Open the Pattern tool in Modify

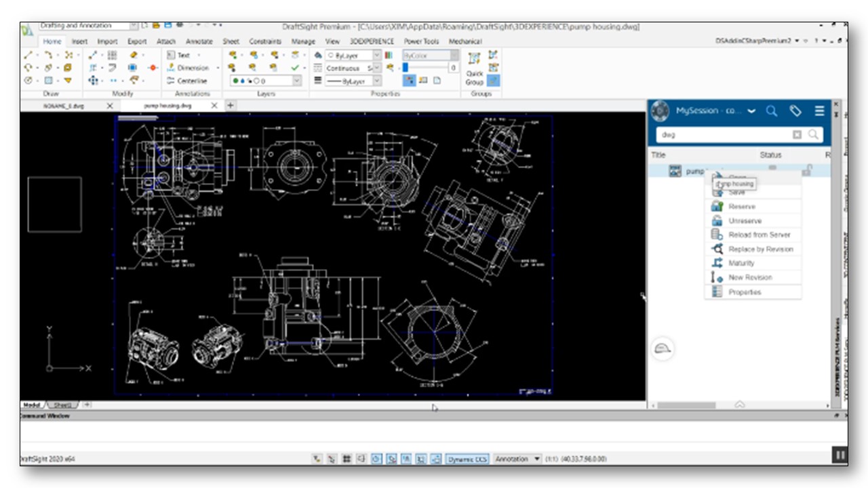(x=113, y=55)
